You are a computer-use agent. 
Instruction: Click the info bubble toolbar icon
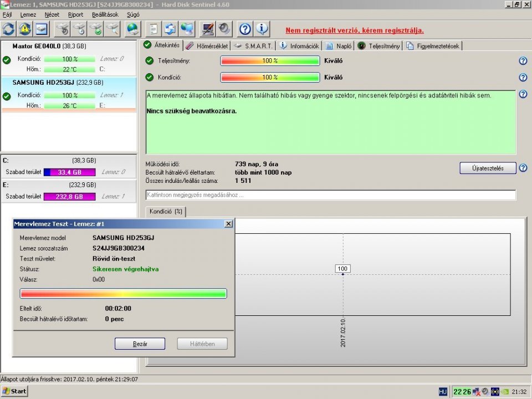tap(262, 29)
